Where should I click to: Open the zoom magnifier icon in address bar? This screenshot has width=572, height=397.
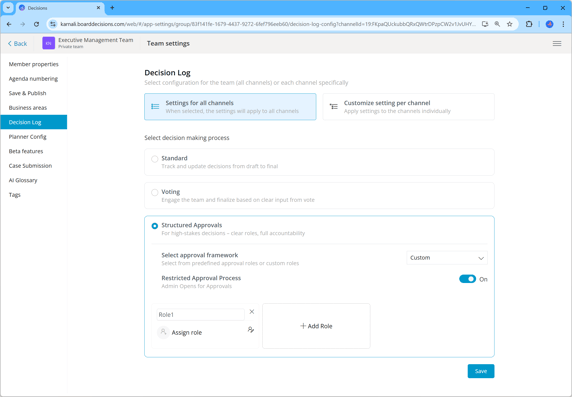[497, 24]
